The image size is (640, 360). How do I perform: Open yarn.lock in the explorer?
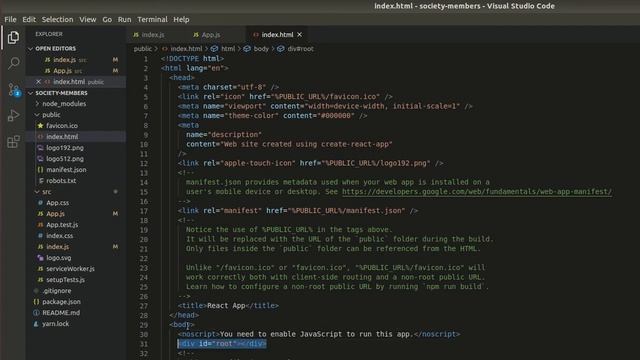click(x=56, y=324)
